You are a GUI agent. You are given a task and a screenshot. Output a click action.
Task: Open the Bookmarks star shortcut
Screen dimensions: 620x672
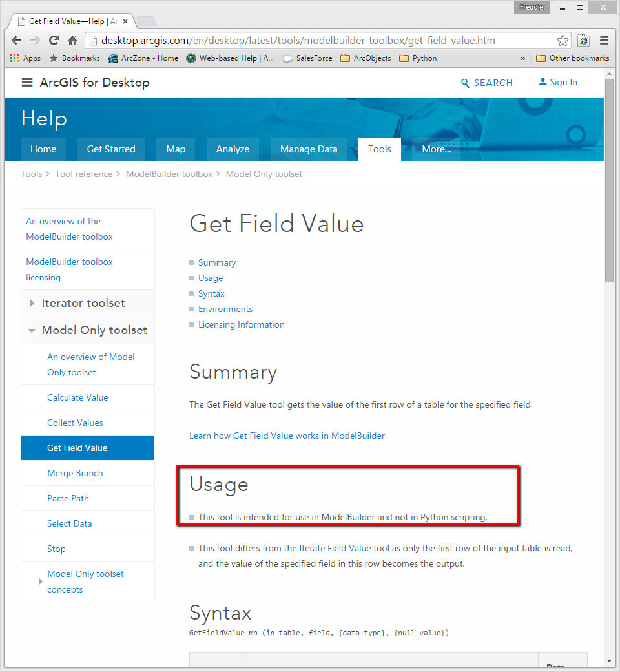[x=74, y=58]
